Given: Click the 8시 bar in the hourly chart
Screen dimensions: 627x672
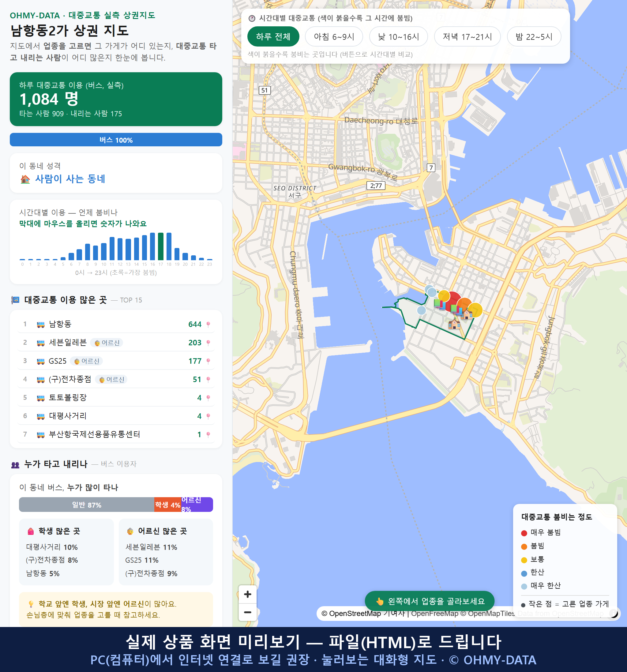Looking at the screenshot, I should (88, 252).
